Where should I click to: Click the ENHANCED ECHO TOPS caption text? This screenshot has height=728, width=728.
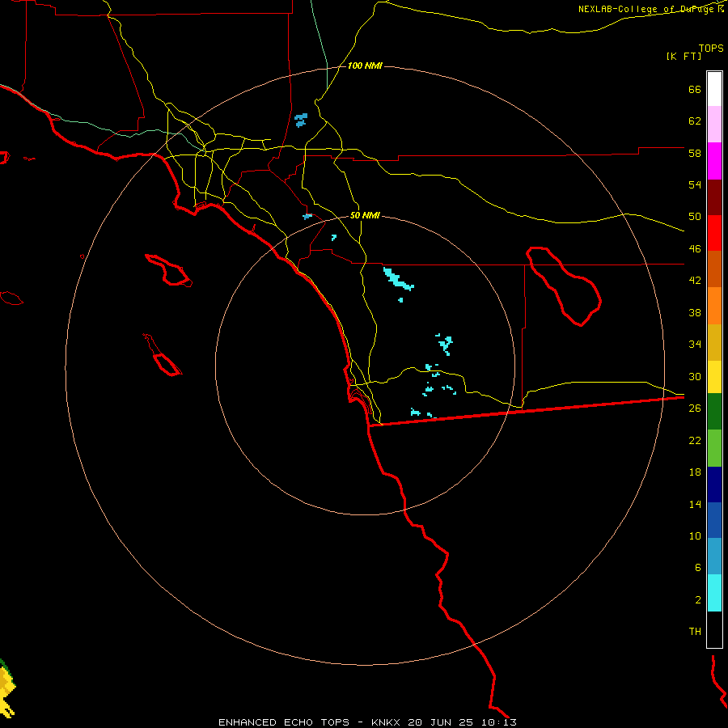click(367, 722)
